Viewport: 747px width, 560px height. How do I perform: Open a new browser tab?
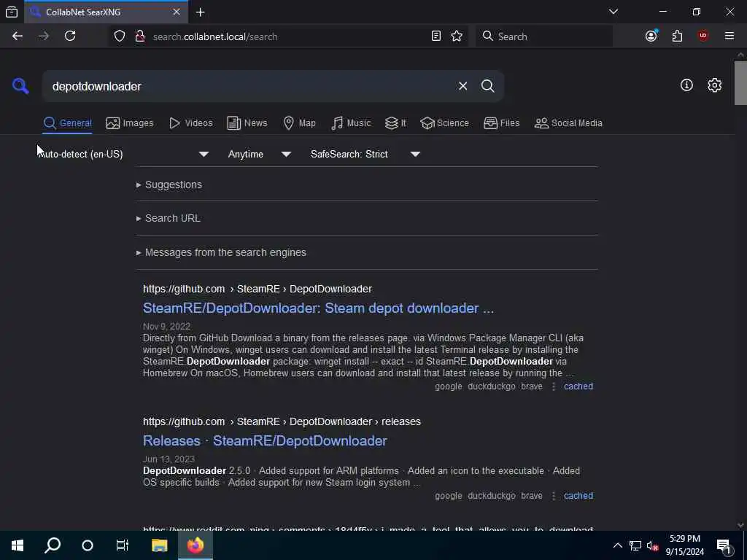201,12
